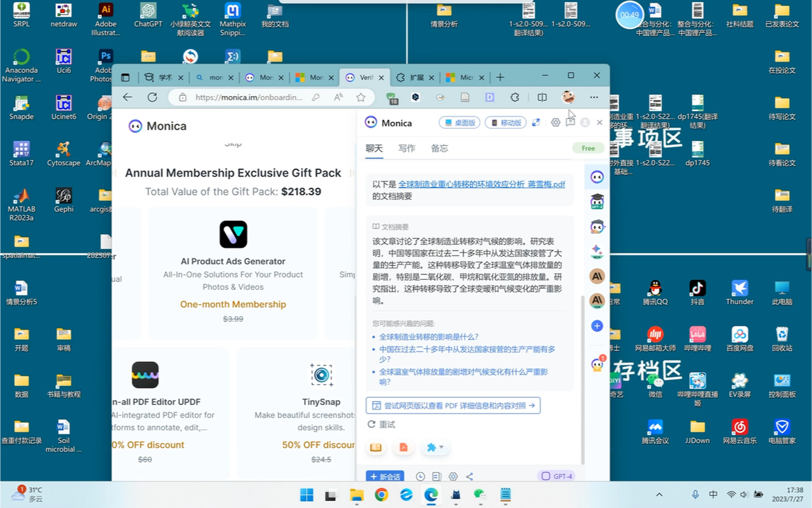Image resolution: width=812 pixels, height=508 pixels.
Task: Switch to the 学术 browser tab
Action: click(x=163, y=77)
